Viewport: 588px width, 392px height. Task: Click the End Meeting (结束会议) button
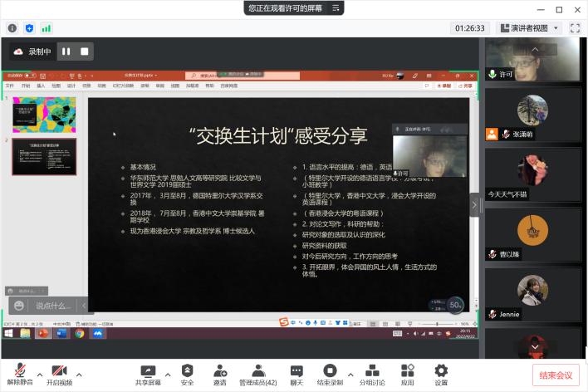coord(556,375)
